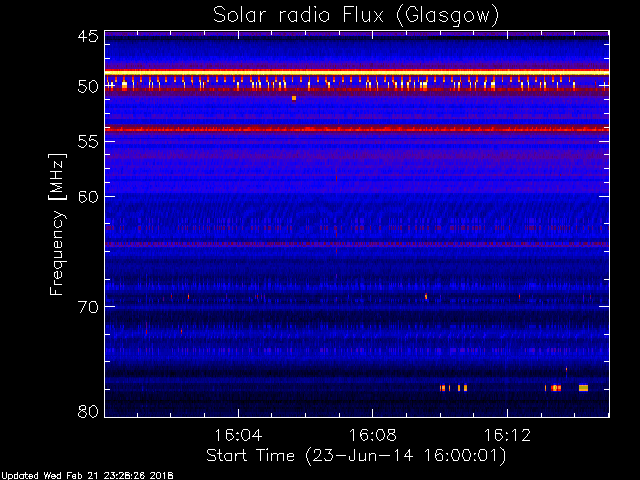Click the '55' frequency tick label
This screenshot has height=480, width=640.
point(88,142)
